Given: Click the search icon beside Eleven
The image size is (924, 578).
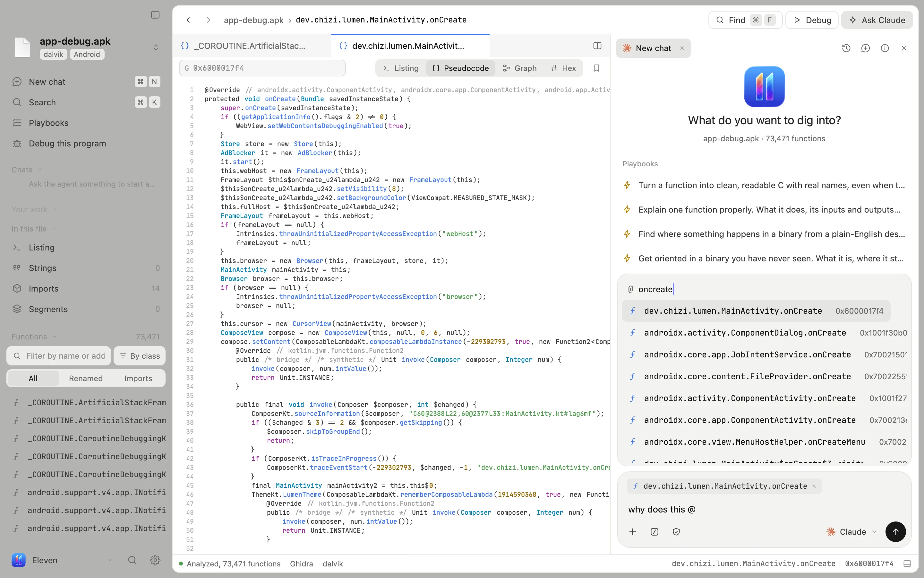Looking at the screenshot, I should tap(132, 560).
